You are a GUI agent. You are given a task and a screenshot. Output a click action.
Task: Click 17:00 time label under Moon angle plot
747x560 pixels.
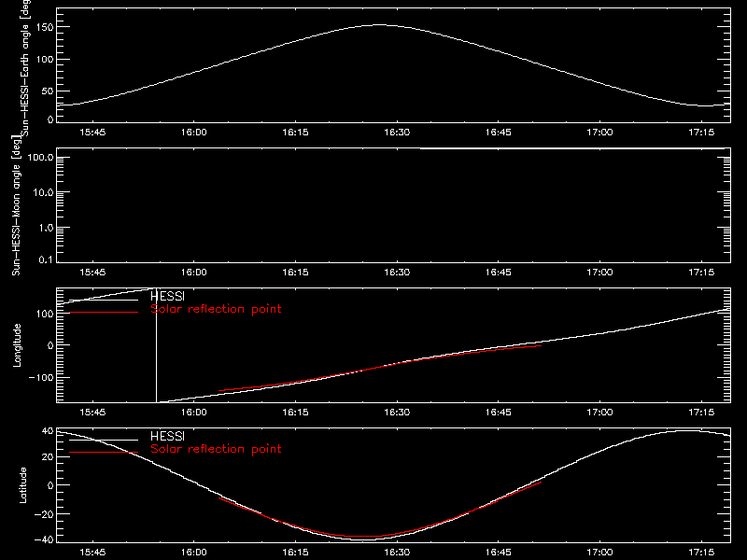coord(599,273)
